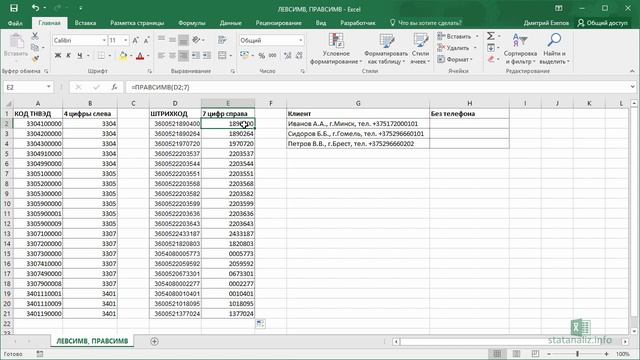
Task: Toggle underline formatting (Ч)
Action: point(80,56)
